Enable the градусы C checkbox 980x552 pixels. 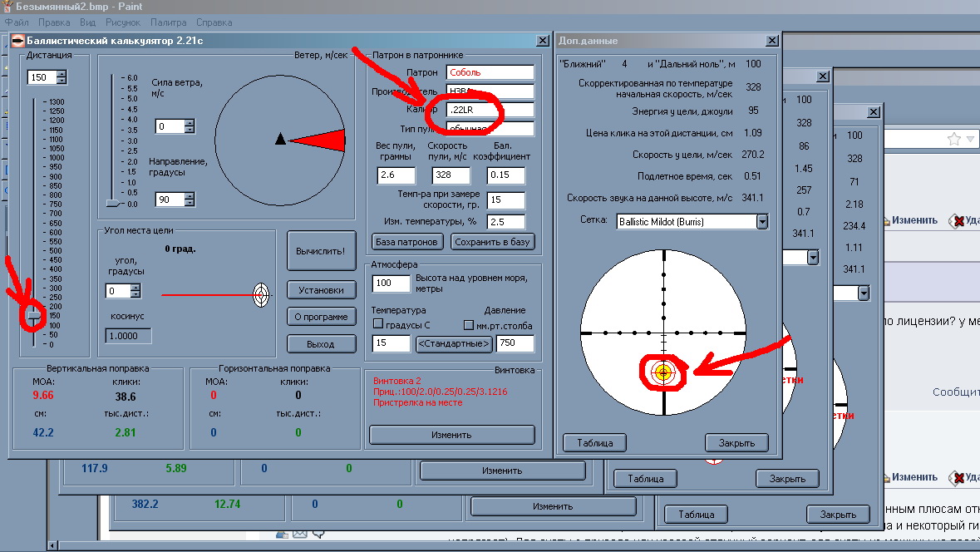pos(378,325)
